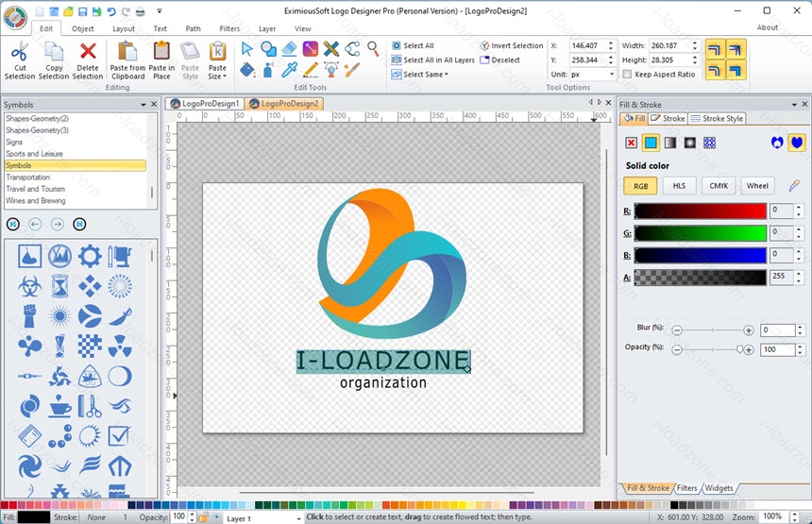The width and height of the screenshot is (812, 524).
Task: Select the arrow selection tool
Action: click(247, 49)
